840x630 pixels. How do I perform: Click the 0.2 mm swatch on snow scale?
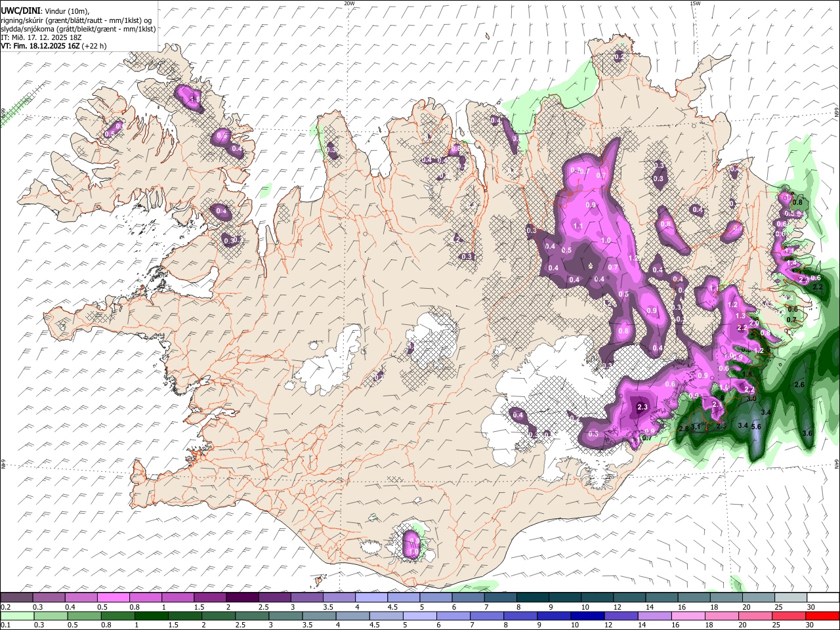16,597
